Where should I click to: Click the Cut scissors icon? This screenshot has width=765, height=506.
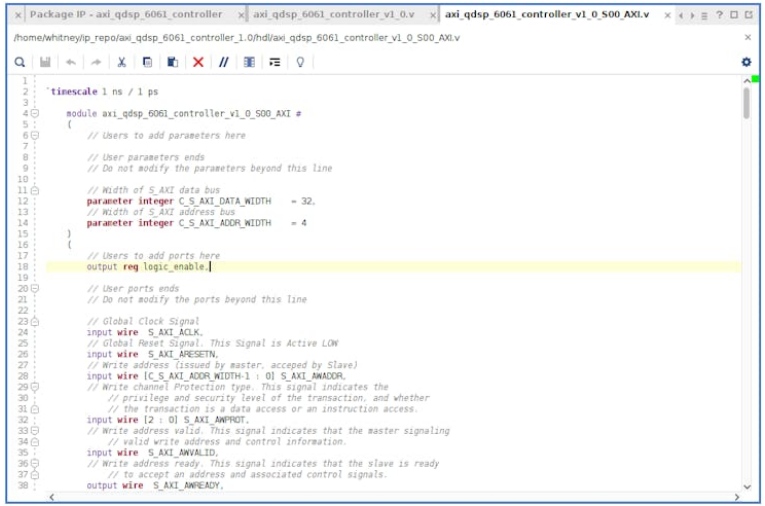pos(122,62)
